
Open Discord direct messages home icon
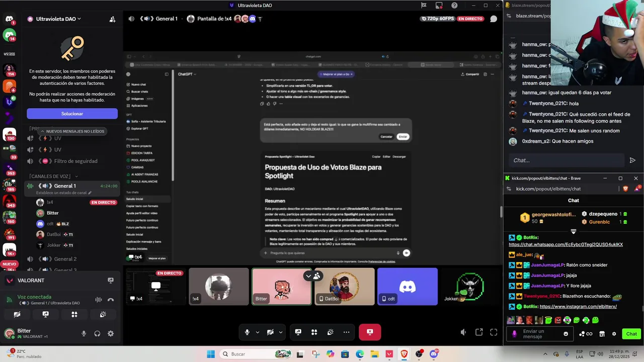click(9, 19)
